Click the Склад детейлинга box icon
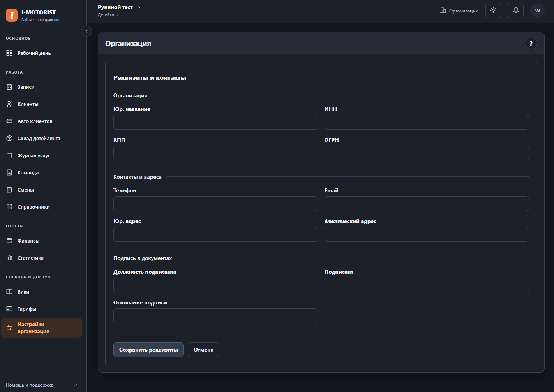The width and height of the screenshot is (554, 392). [x=9, y=138]
